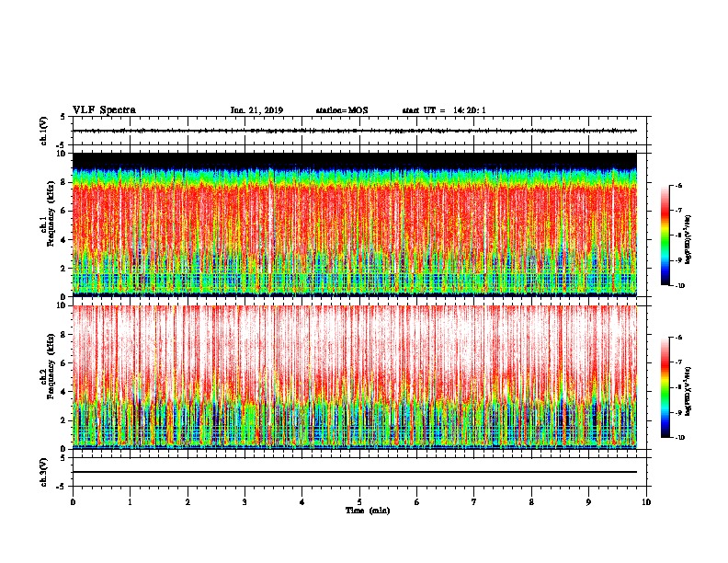Click the "ch.3(V)" axis label

[44, 472]
